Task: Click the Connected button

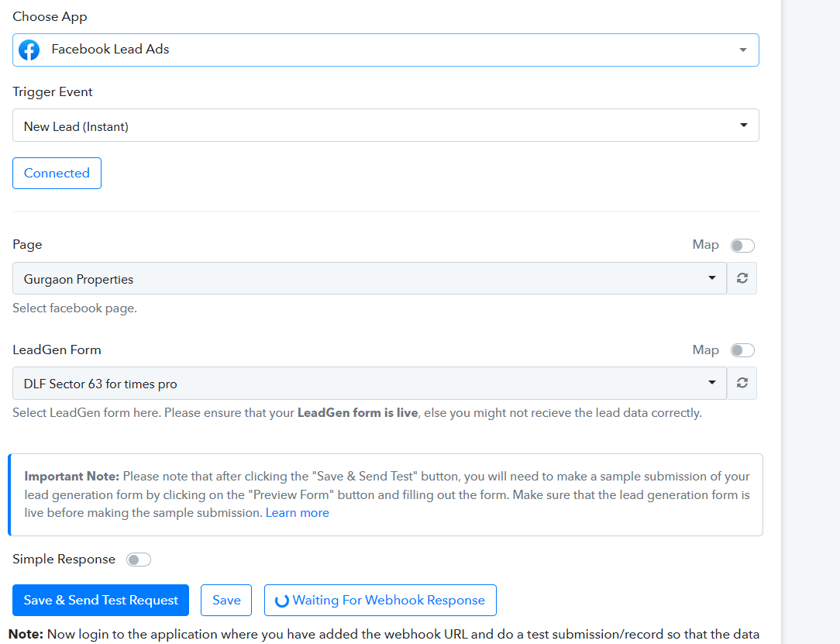Action: 57,173
